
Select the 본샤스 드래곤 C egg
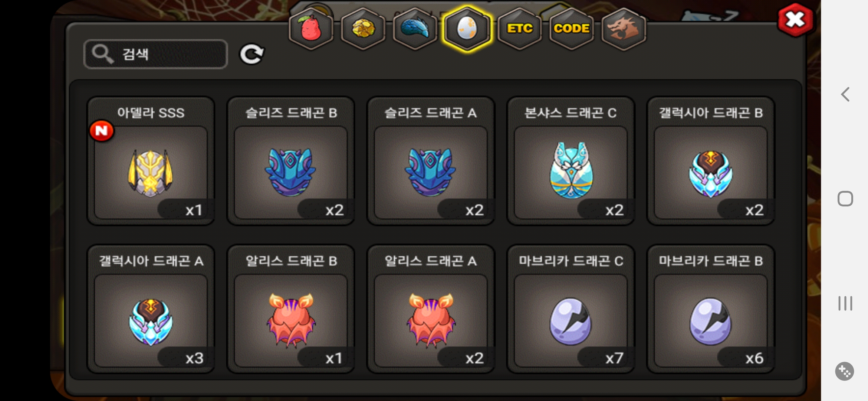click(x=571, y=161)
